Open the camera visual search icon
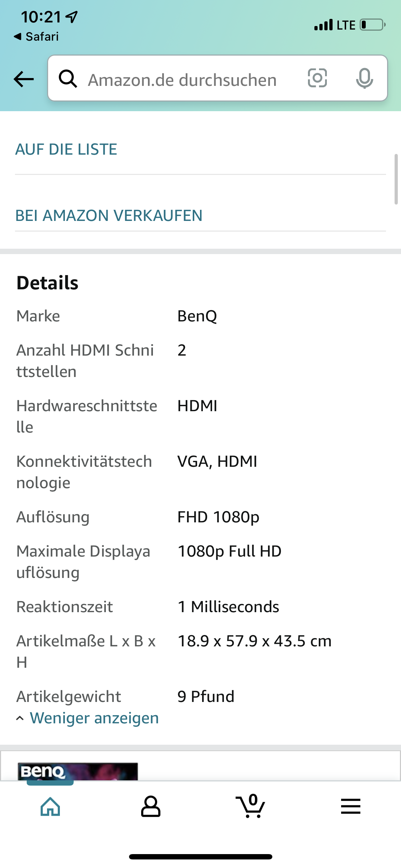This screenshot has height=868, width=401. (317, 79)
